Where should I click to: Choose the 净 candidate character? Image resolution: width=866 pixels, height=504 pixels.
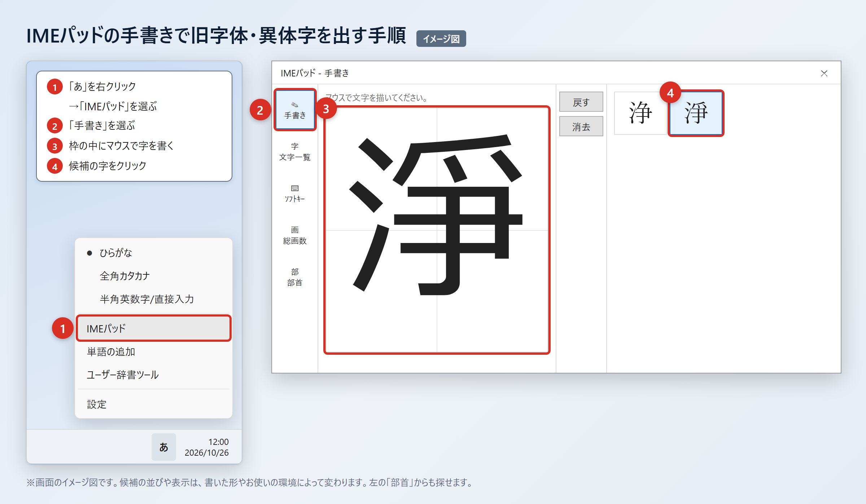[x=640, y=113]
